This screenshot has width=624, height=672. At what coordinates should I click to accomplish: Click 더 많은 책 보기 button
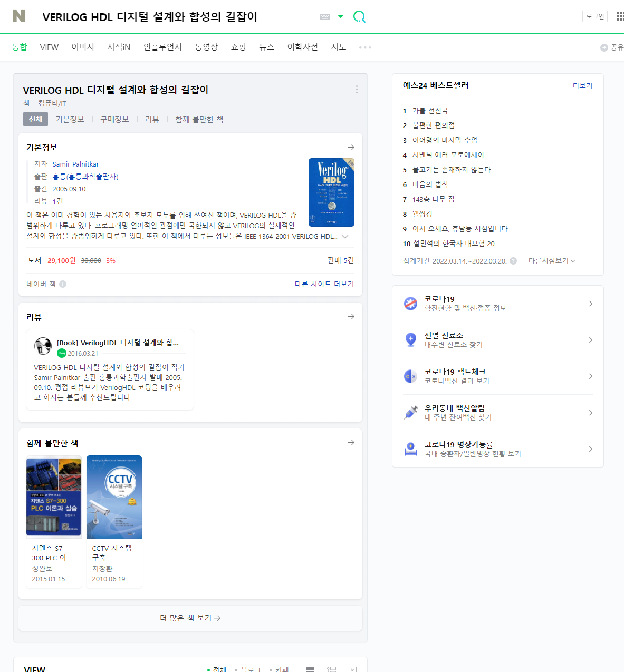click(190, 618)
